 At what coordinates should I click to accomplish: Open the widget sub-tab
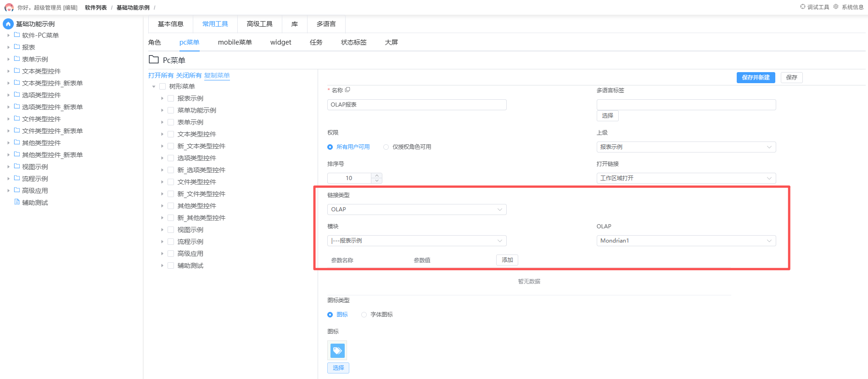tap(281, 42)
